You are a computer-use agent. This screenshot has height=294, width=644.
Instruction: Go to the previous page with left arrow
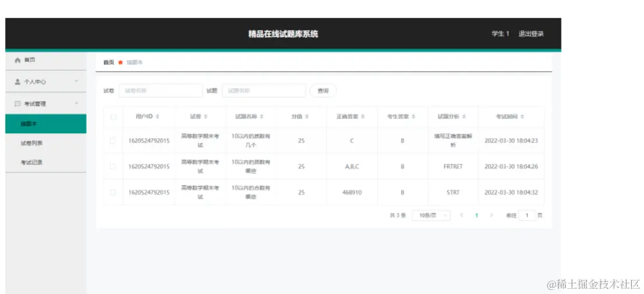click(x=462, y=215)
